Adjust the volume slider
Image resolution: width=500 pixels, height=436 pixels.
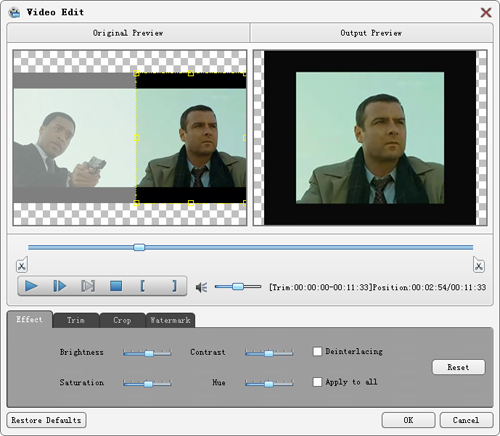[238, 286]
